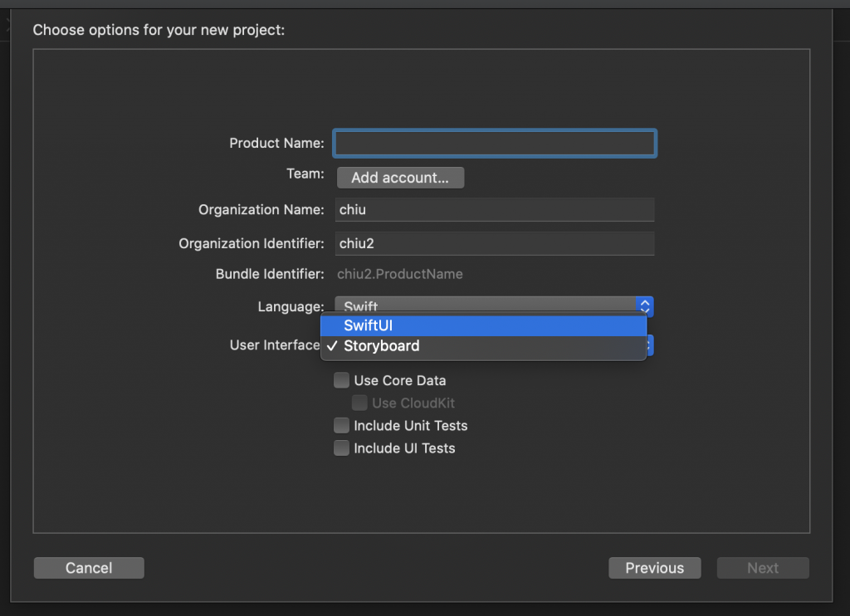850x616 pixels.
Task: Tick the Include UI Tests checkbox
Action: [x=341, y=448]
